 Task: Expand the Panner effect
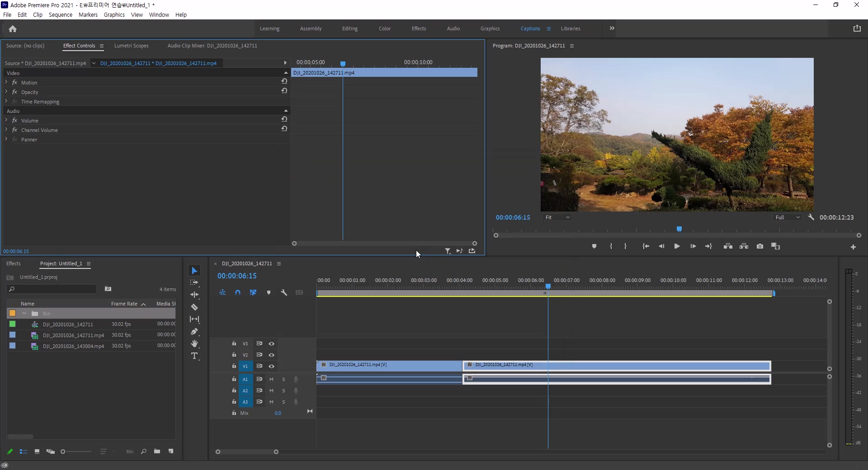pyautogui.click(x=6, y=139)
